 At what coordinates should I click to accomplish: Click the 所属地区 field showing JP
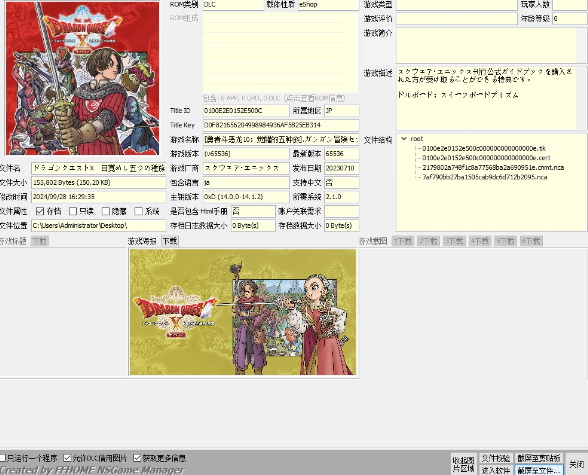point(341,111)
